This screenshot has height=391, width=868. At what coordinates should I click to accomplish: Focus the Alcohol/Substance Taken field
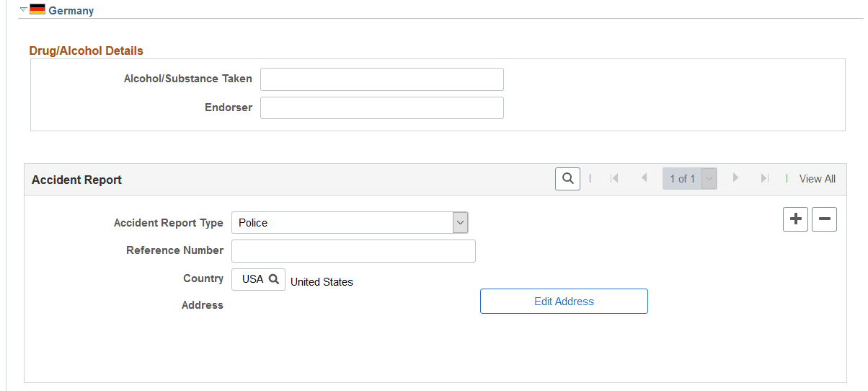[x=381, y=79]
